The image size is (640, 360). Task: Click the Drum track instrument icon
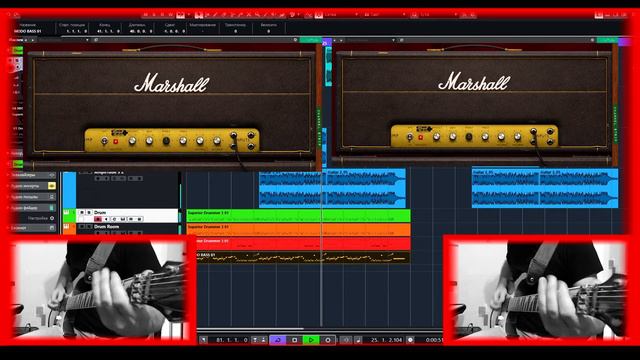click(67, 213)
